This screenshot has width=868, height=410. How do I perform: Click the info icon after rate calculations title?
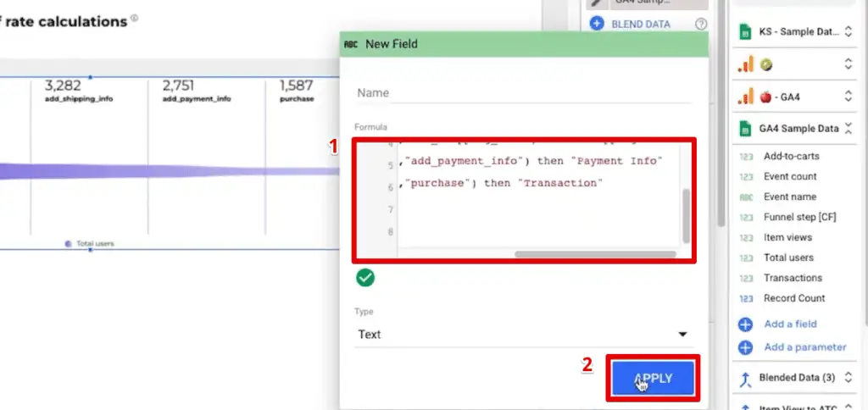coord(135,19)
